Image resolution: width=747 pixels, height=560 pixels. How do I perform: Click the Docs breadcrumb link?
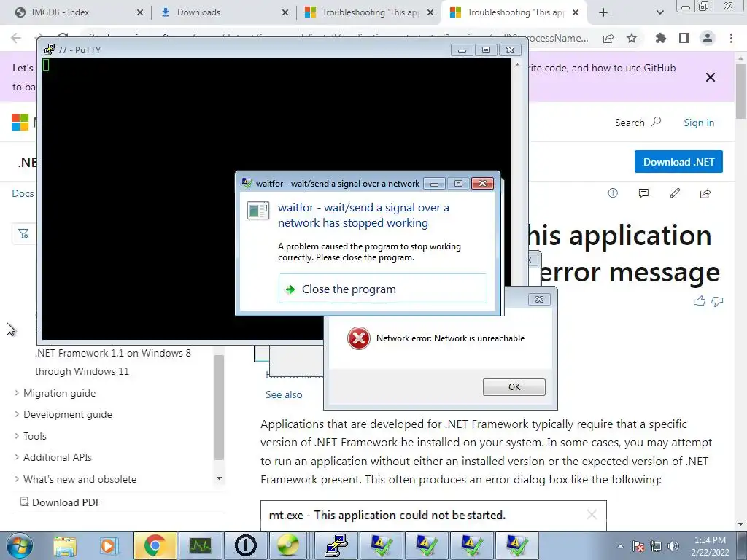(x=23, y=193)
